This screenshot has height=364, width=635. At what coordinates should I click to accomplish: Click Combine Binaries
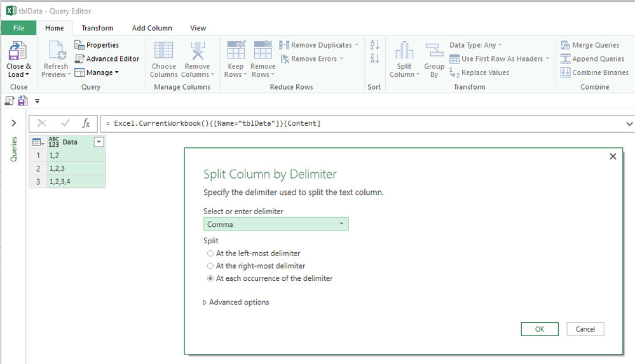pos(594,72)
